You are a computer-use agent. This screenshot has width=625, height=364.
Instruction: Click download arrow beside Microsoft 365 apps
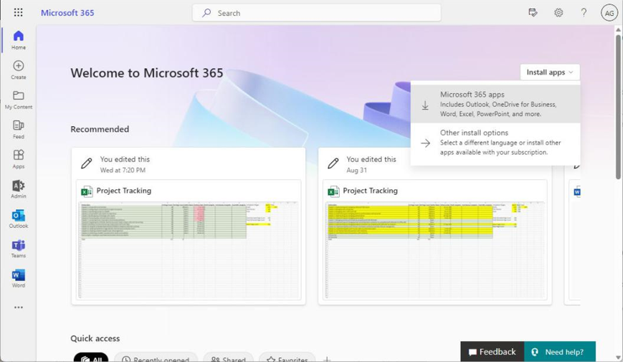point(425,105)
